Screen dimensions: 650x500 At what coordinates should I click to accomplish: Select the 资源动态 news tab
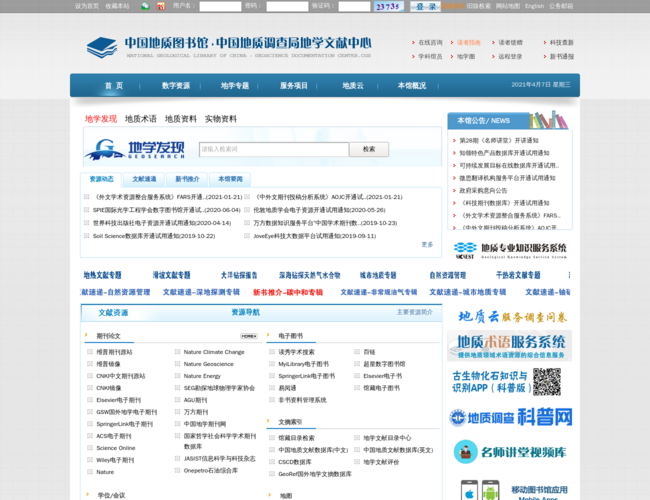coord(101,179)
